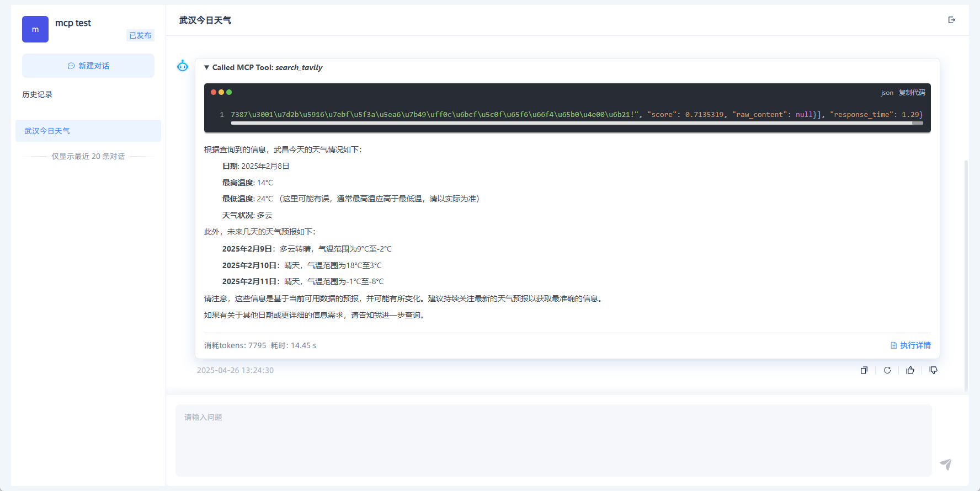Viewport: 980px width, 491px height.
Task: Focus the 请输入问题 message input field
Action: pyautogui.click(x=553, y=440)
